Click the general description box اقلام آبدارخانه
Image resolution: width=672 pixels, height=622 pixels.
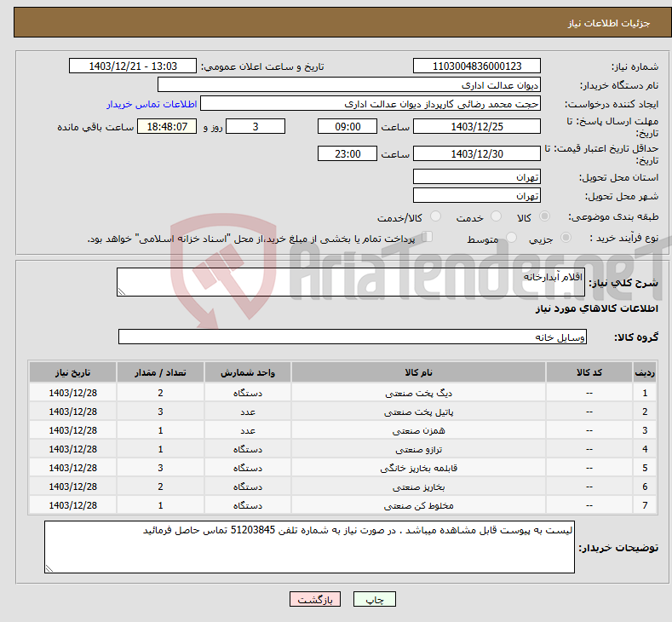click(x=351, y=282)
